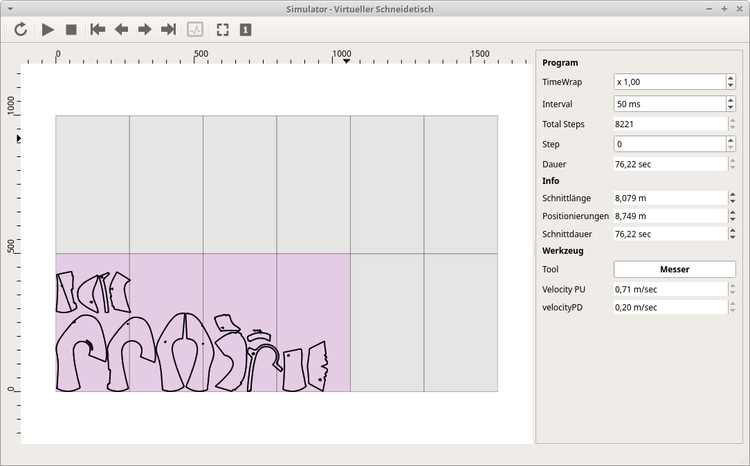Decrease the TimeWrap value
Viewport: 750px width, 466px height.
coord(730,86)
